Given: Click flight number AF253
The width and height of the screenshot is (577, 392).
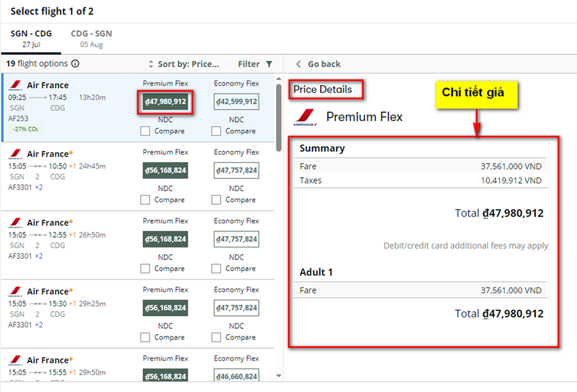Looking at the screenshot, I should 18,119.
